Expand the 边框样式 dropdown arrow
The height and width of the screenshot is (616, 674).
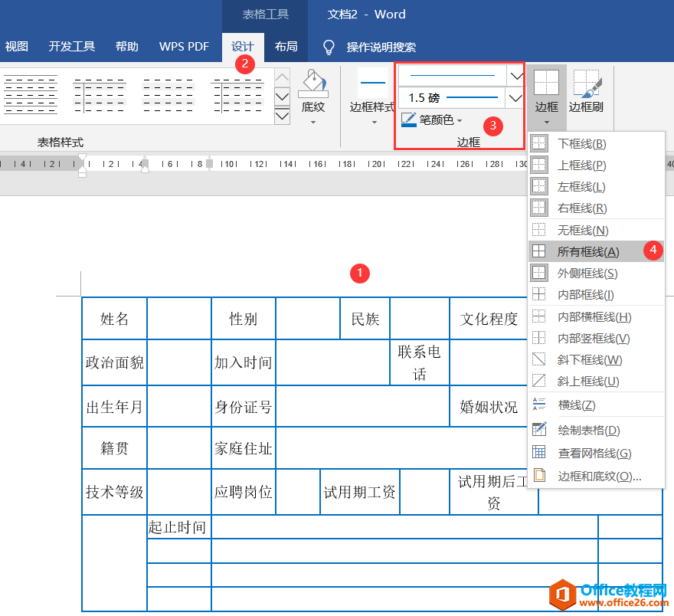tap(375, 123)
